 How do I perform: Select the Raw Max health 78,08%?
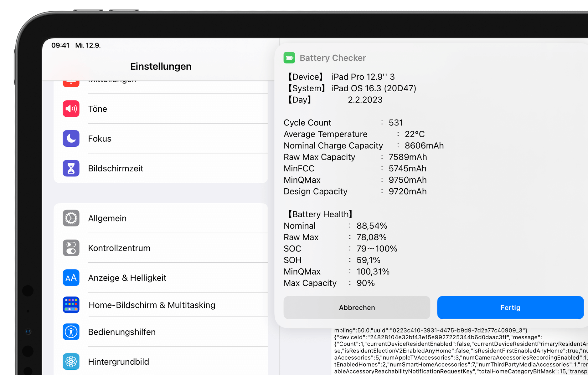pos(372,237)
